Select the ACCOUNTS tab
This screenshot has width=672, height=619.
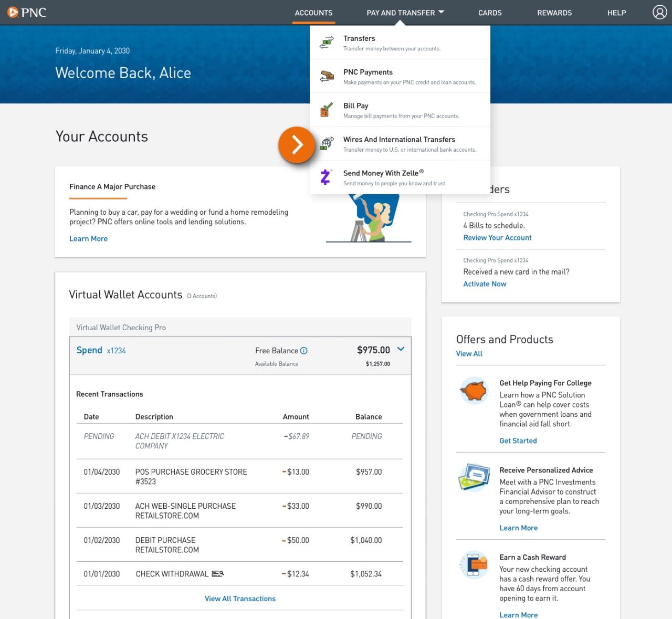point(313,13)
